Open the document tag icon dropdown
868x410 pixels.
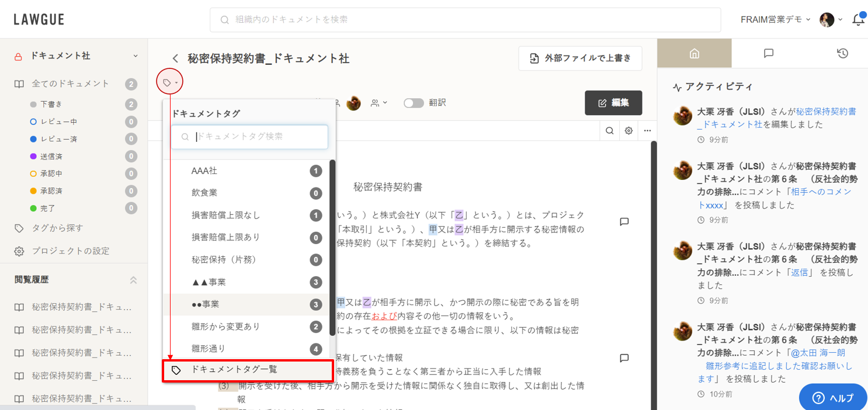pyautogui.click(x=170, y=83)
